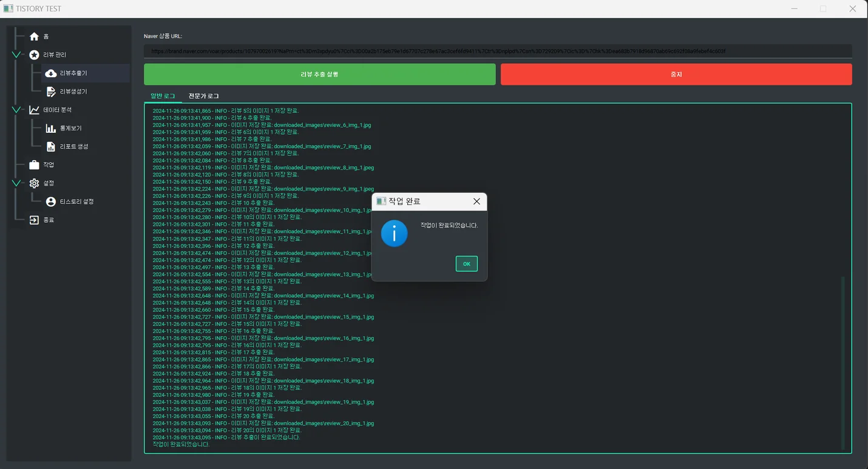Select the 일반 로그 tab
The width and height of the screenshot is (868, 469).
click(x=163, y=96)
